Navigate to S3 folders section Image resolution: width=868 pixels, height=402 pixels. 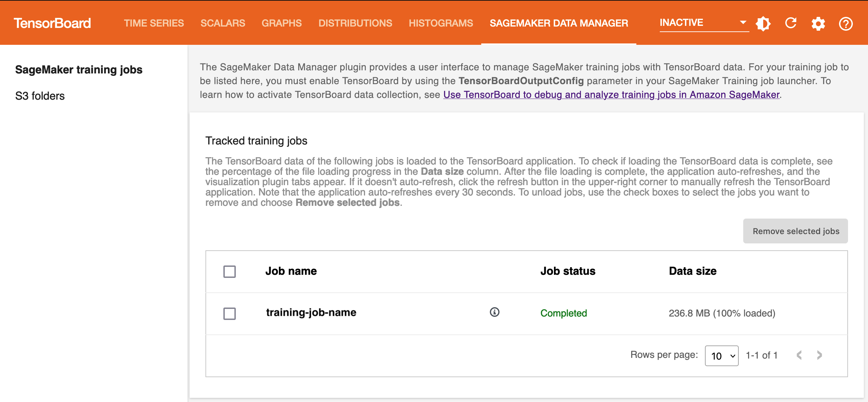[x=40, y=95]
